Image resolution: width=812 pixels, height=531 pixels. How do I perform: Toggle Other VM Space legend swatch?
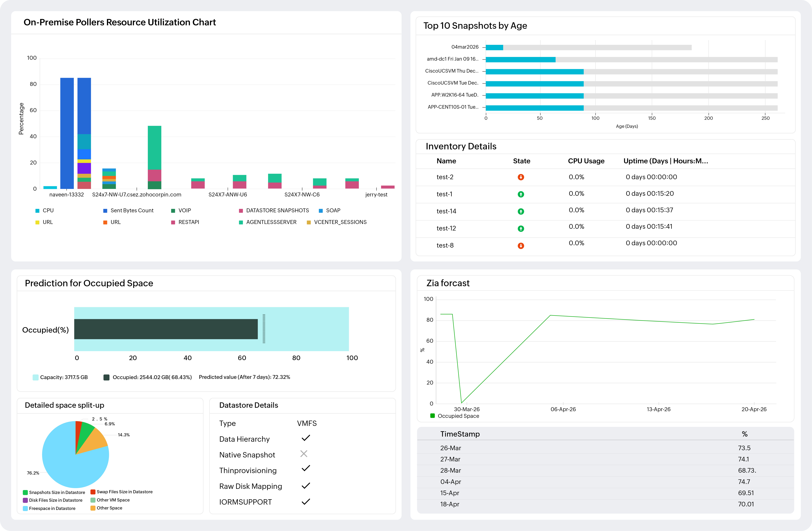point(93,500)
